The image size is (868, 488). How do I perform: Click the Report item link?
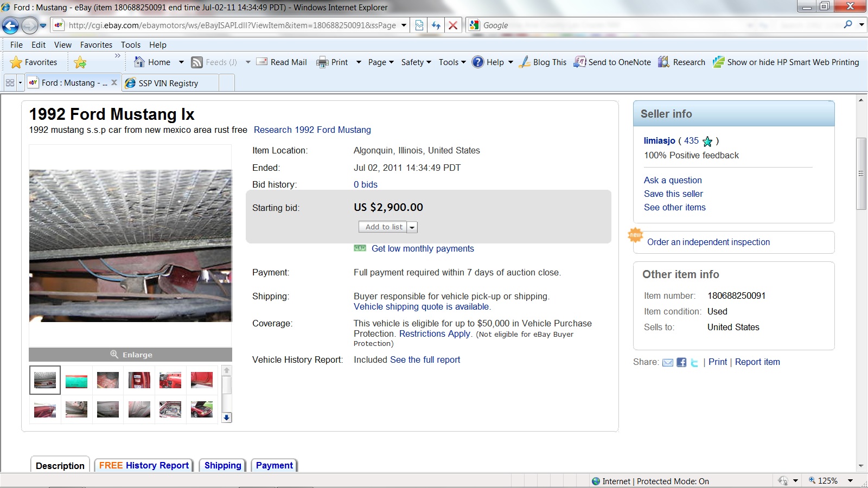[757, 362]
